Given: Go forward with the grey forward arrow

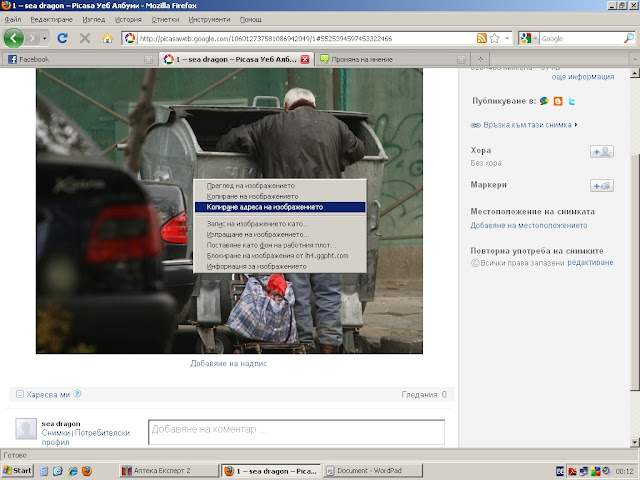Looking at the screenshot, I should [32, 38].
